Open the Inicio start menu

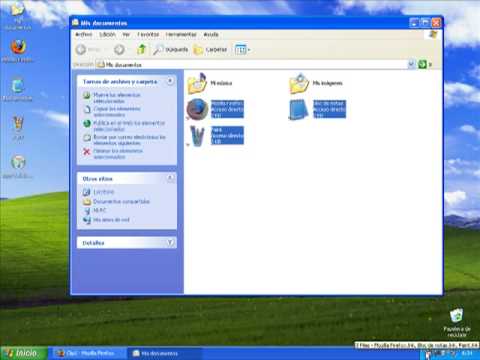pos(24,353)
